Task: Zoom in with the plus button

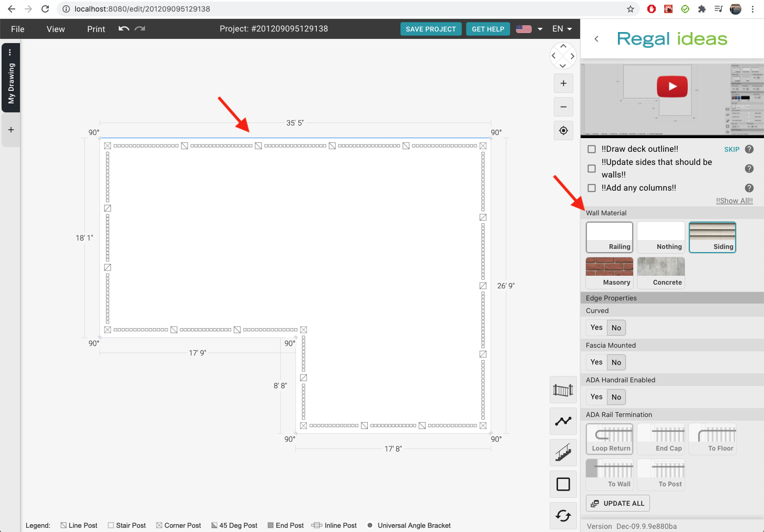Action: 563,84
